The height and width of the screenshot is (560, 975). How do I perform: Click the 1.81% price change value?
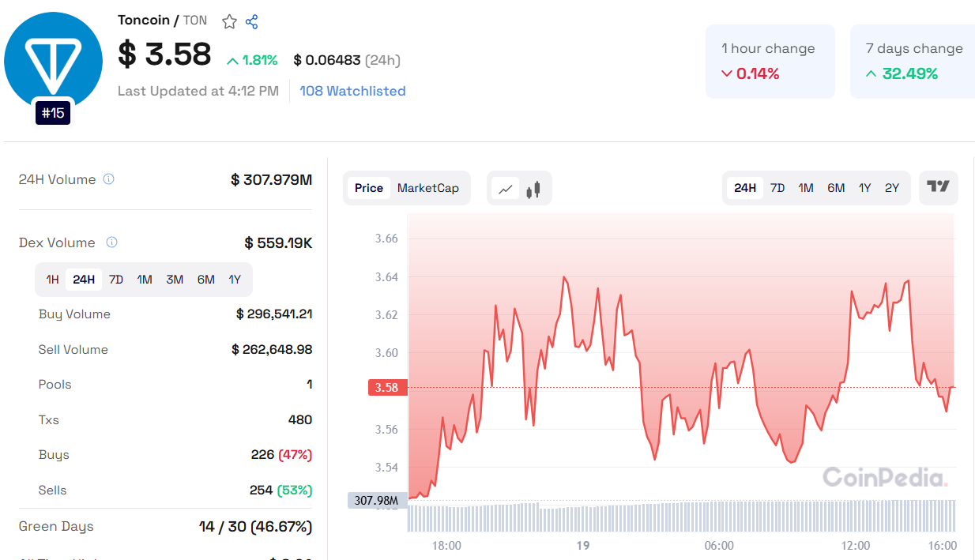click(252, 60)
